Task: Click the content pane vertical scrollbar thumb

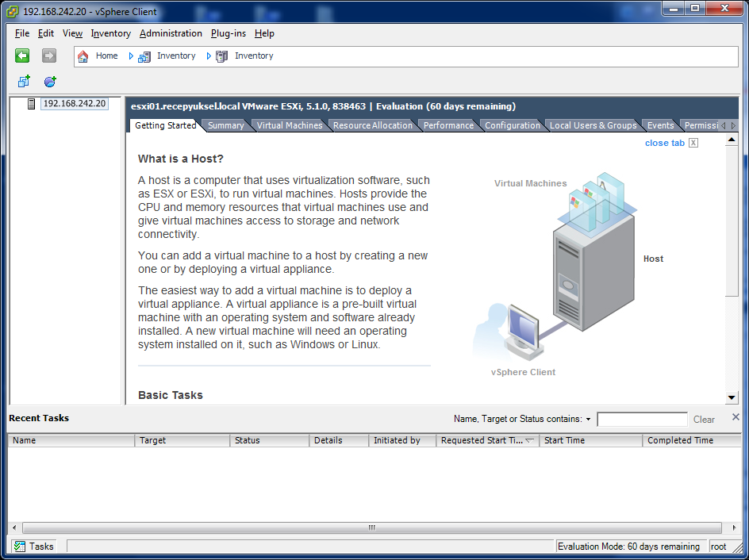Action: click(732, 221)
